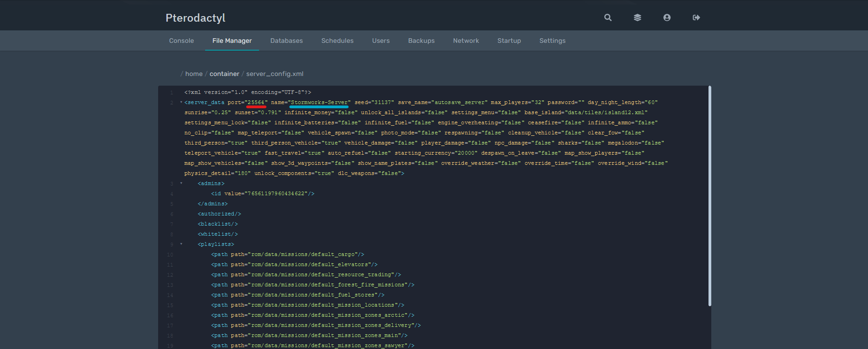The height and width of the screenshot is (349, 868).
Task: Navigate to home breadcrumb
Action: tap(194, 74)
